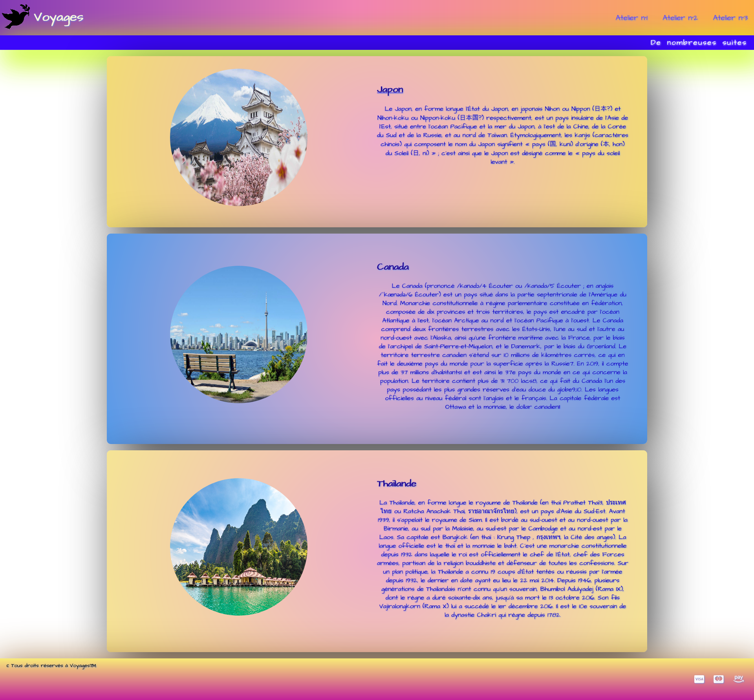
Task: Click the Amazon Pay icon
Action: coord(739,679)
